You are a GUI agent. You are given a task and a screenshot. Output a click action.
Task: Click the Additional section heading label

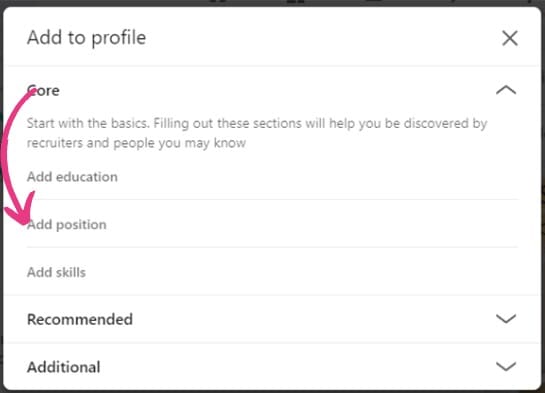(64, 367)
